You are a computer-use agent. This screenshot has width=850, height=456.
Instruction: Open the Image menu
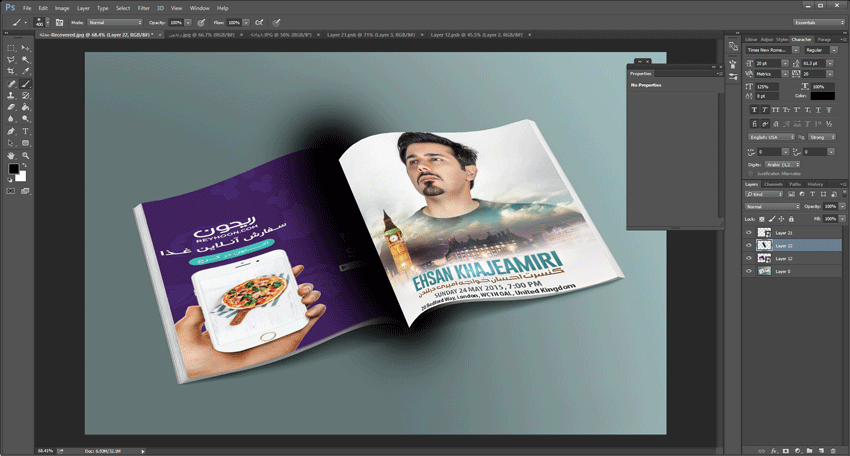[62, 8]
